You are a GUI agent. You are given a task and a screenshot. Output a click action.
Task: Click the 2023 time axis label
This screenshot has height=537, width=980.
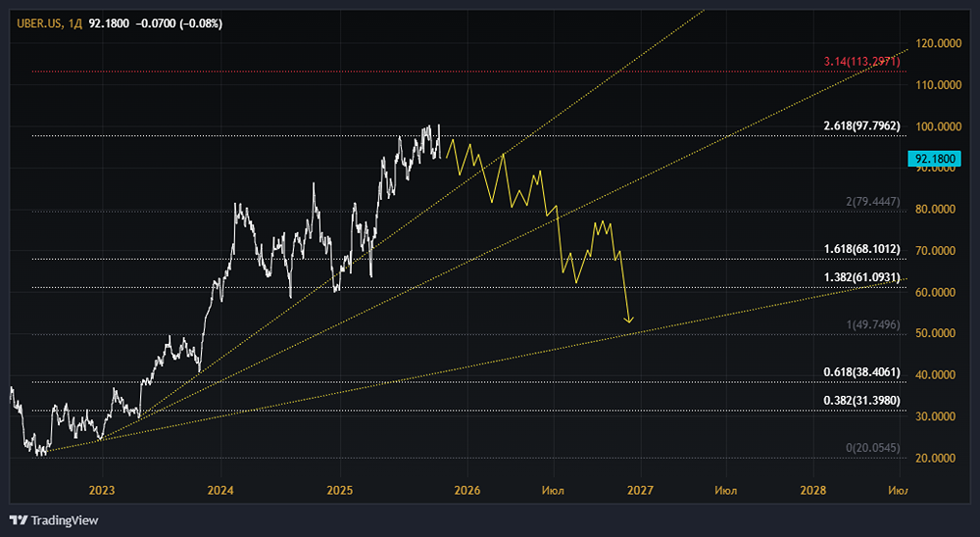click(102, 490)
